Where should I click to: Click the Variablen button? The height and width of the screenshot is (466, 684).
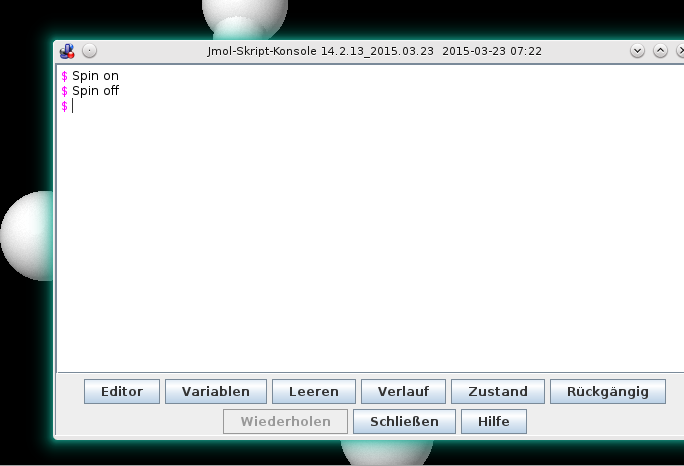click(215, 391)
